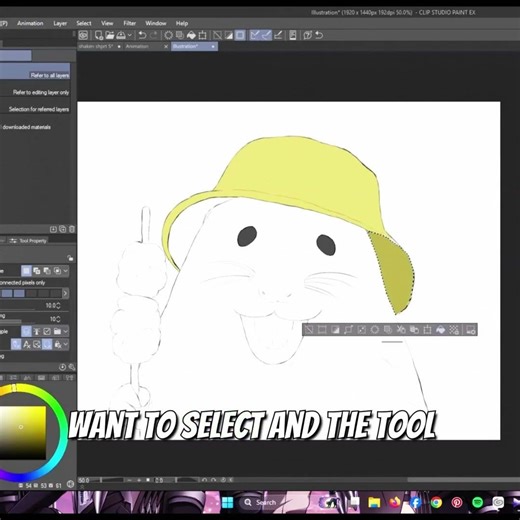Toggle the connected pixels only option

(x=22, y=283)
